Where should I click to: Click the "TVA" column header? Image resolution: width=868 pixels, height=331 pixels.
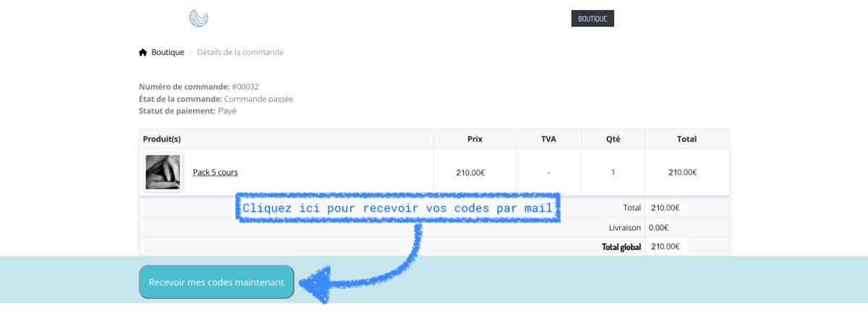click(548, 139)
